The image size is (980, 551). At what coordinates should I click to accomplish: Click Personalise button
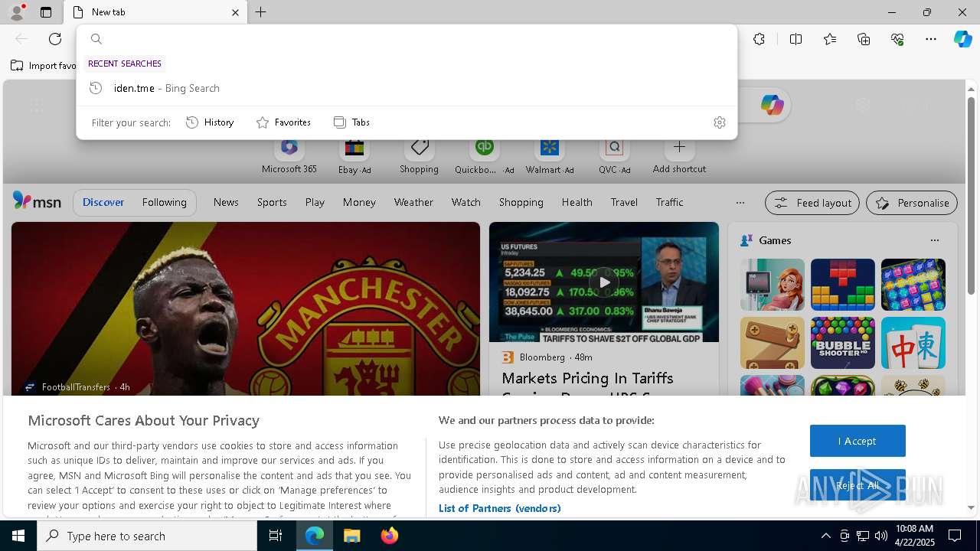coord(911,203)
